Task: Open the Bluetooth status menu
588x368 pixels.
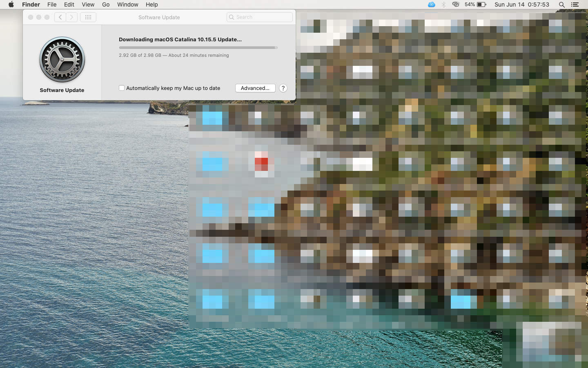Action: pyautogui.click(x=443, y=4)
